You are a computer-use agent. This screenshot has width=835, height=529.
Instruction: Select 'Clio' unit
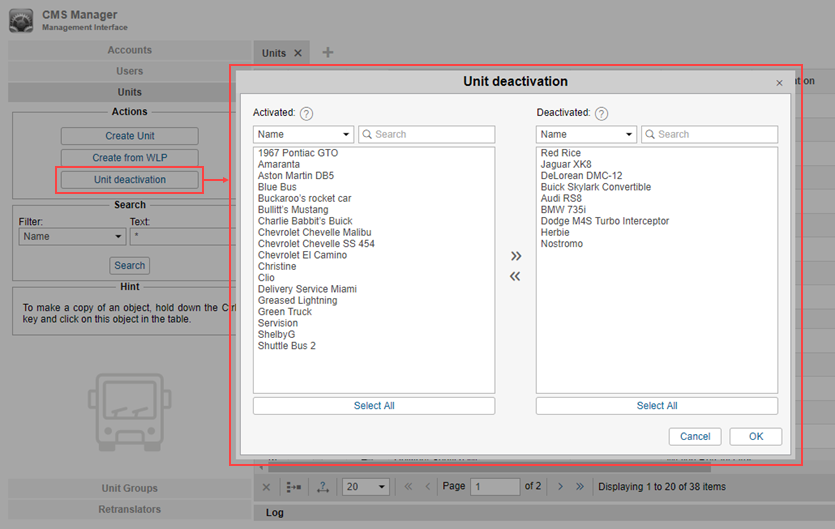266,278
